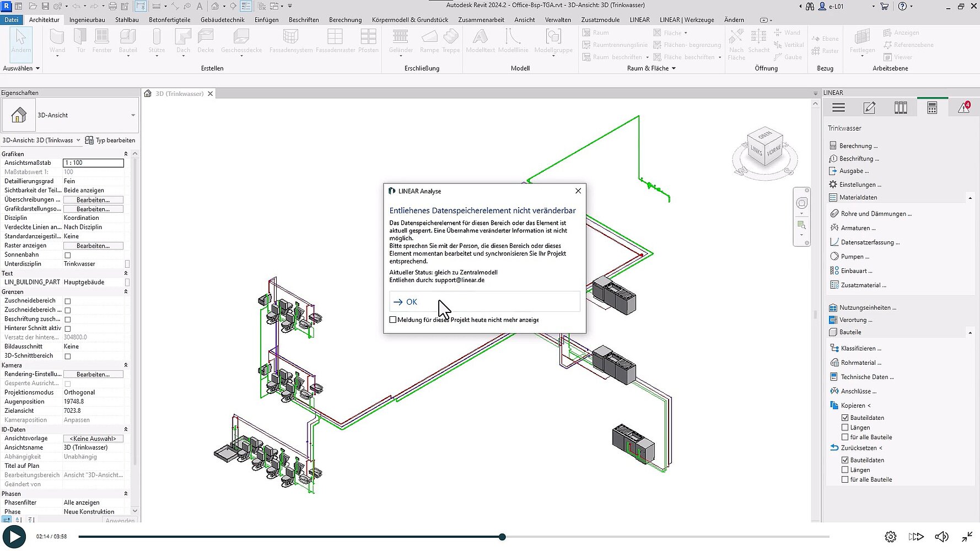
Task: Click Typ bearbeiten button
Action: click(x=110, y=141)
